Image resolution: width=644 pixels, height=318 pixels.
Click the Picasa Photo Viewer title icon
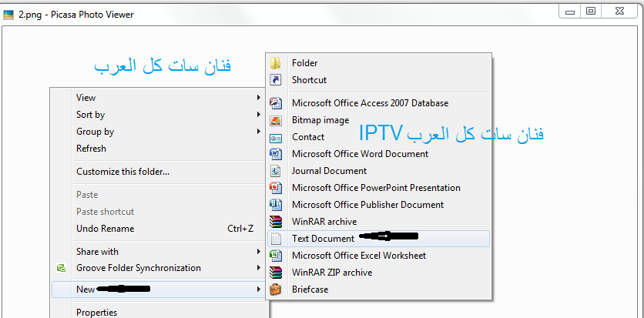(x=8, y=15)
